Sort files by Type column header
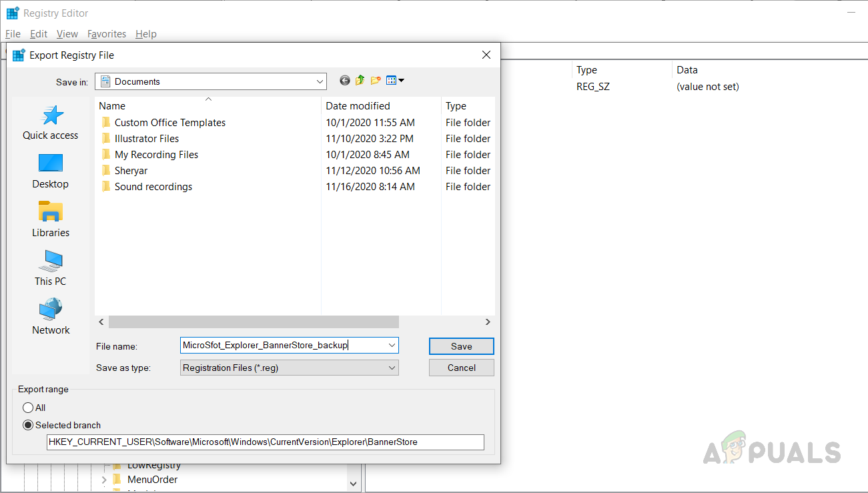The height and width of the screenshot is (493, 868). tap(468, 105)
